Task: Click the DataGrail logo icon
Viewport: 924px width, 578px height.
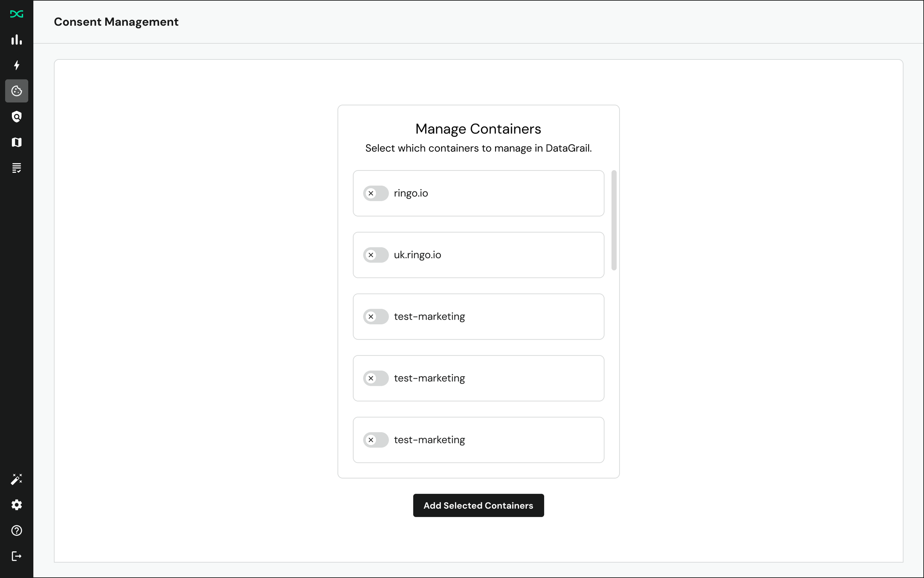Action: tap(16, 14)
